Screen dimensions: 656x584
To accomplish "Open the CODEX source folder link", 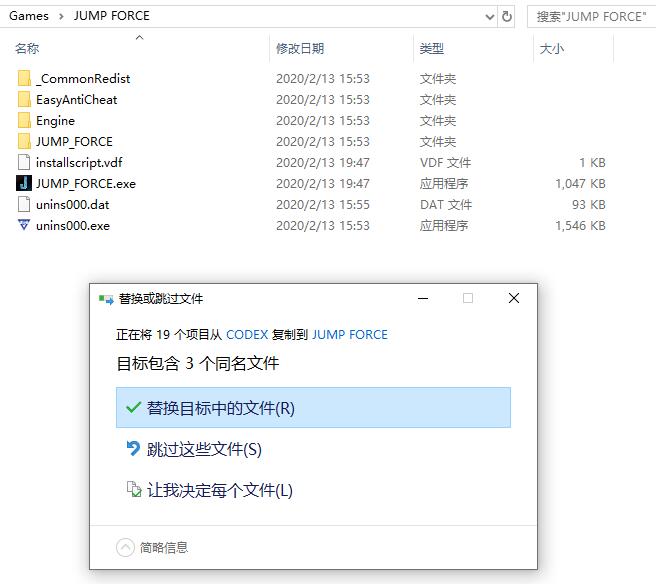I will tap(247, 335).
